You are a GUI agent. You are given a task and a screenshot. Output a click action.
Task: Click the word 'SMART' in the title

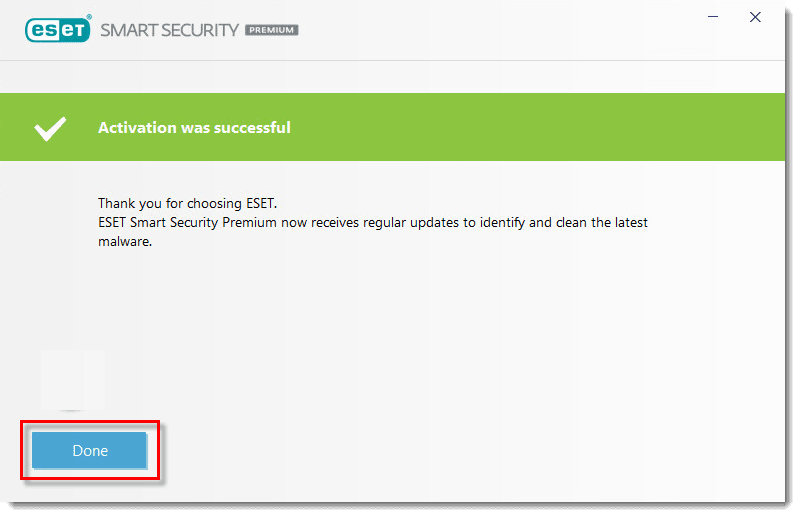click(x=124, y=30)
